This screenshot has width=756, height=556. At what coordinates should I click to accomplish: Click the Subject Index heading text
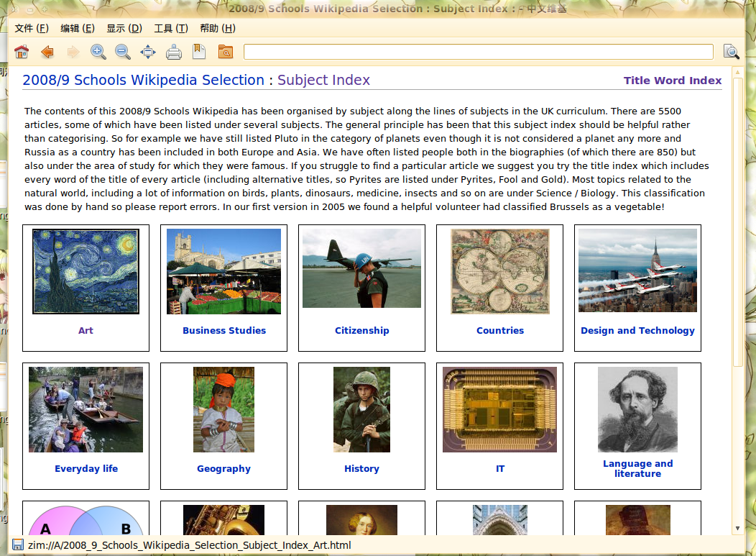(323, 80)
